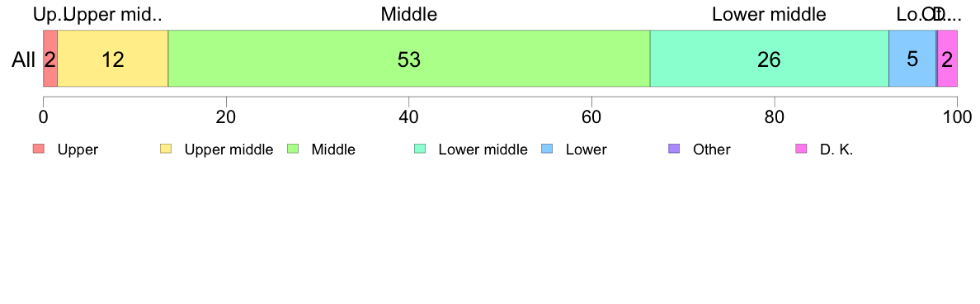Click the 40 axis tick label
This screenshot has height=304, width=980.
point(408,116)
